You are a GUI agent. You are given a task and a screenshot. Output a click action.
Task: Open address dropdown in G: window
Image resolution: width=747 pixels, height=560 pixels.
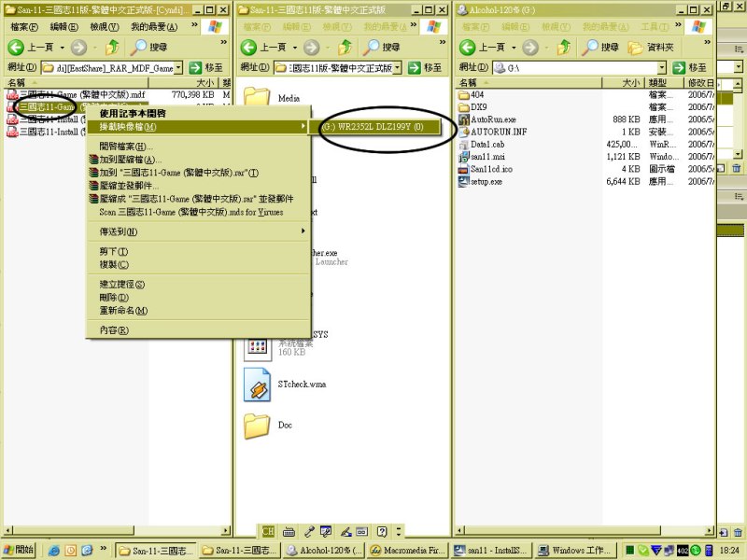662,67
